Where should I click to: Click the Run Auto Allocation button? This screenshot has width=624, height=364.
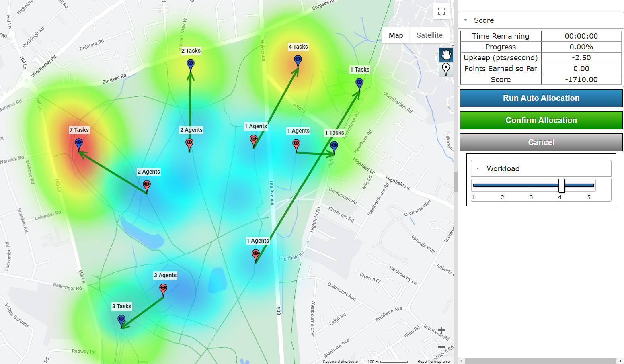pyautogui.click(x=541, y=98)
